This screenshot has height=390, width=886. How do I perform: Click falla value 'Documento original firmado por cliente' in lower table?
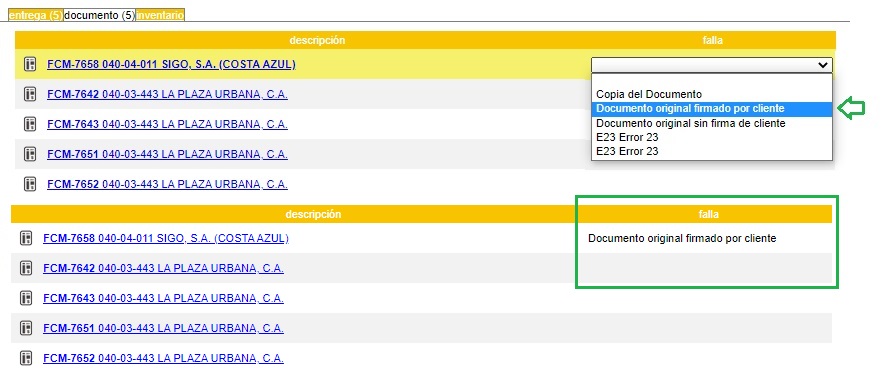click(x=682, y=239)
